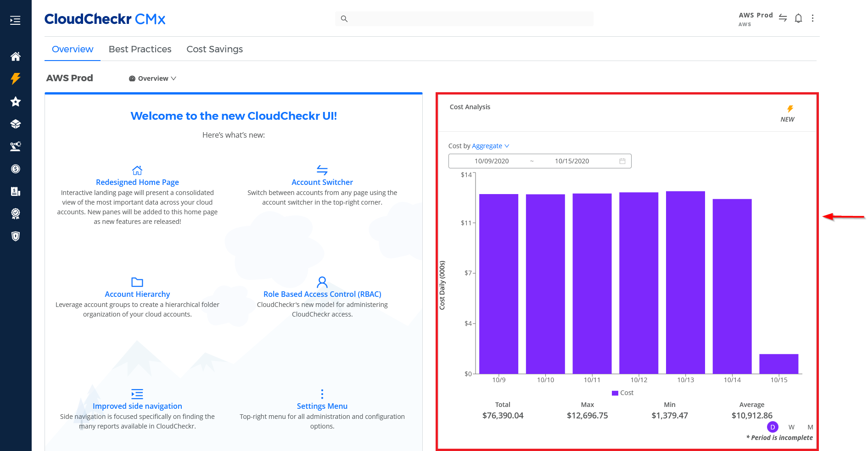Open the three-dot settings menu
This screenshot has height=451, width=868.
813,18
